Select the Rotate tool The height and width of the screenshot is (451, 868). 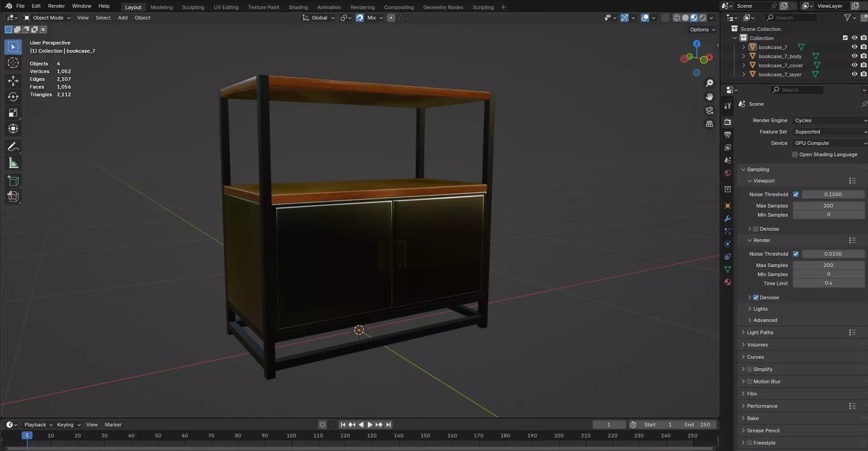[x=13, y=97]
